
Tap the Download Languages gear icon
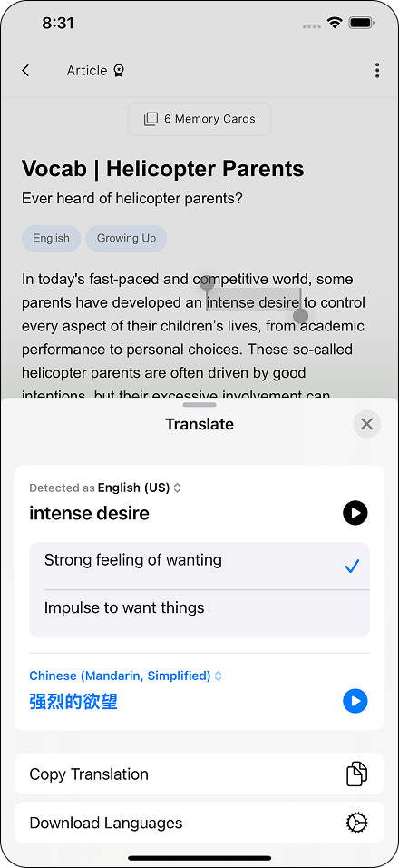[356, 823]
